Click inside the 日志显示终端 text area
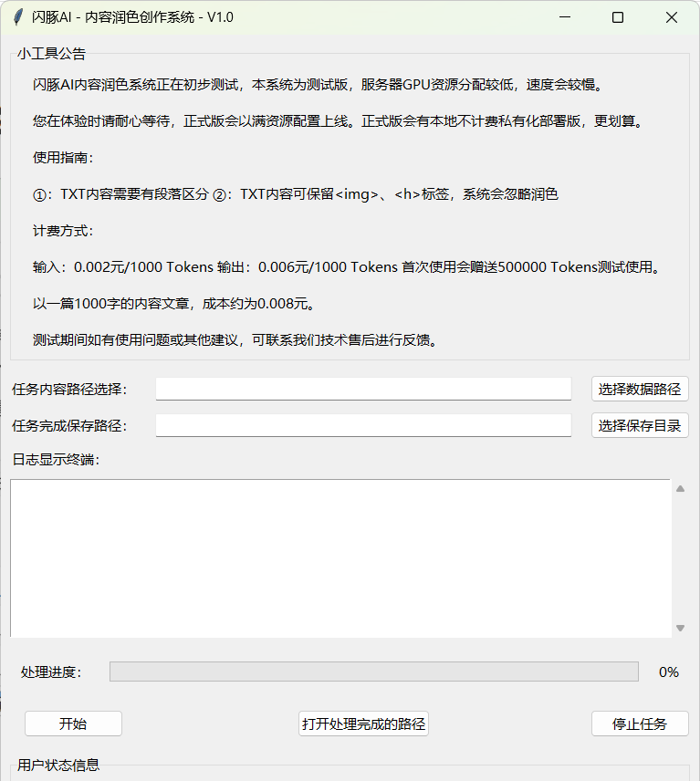Screen dimensions: 700x781 (340, 557)
